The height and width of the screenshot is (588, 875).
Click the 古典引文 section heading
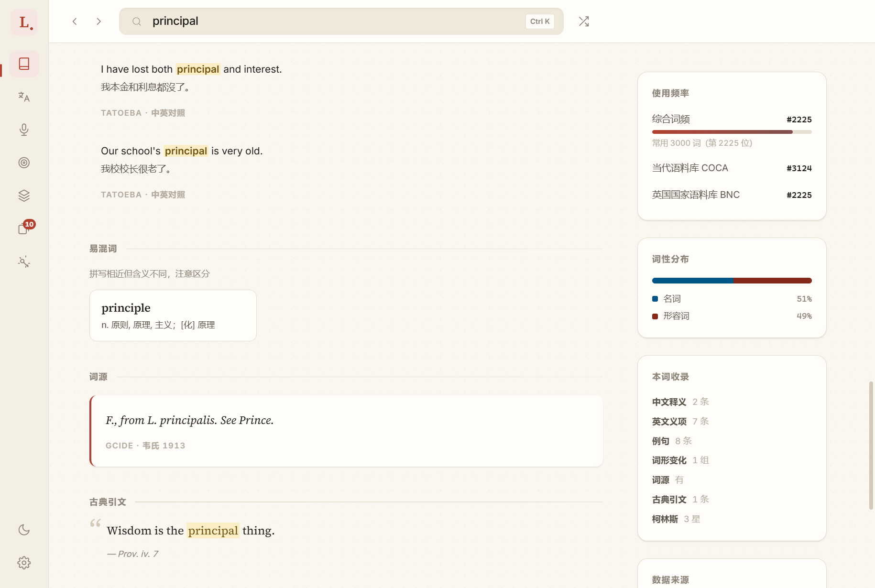click(x=108, y=502)
